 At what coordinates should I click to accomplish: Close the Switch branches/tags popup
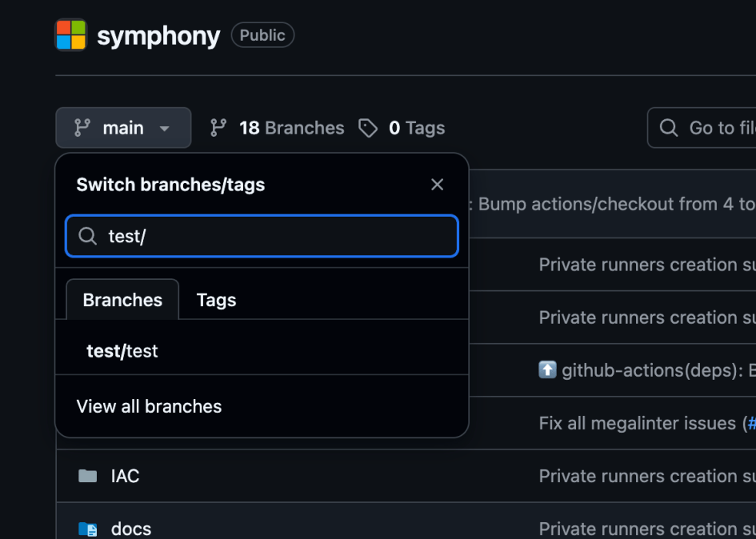(437, 185)
